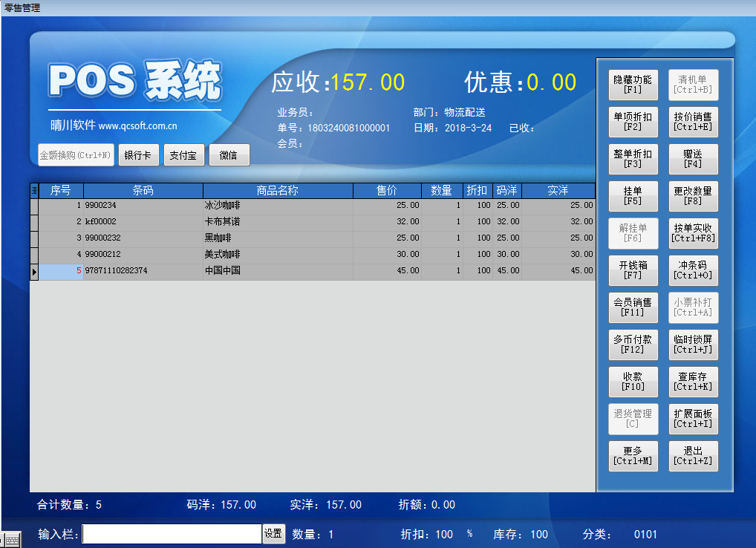The image size is (756, 548).
Task: Pay with 支付宝 Alipay button
Action: (x=183, y=155)
